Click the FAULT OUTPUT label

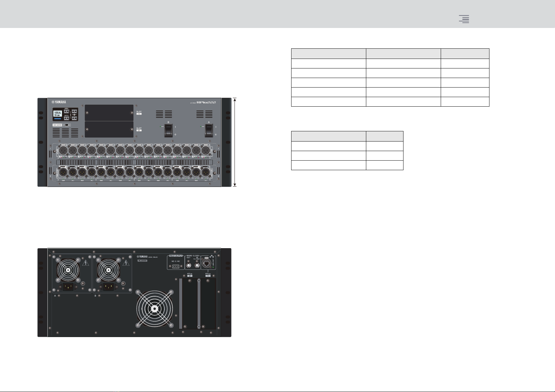176,255
